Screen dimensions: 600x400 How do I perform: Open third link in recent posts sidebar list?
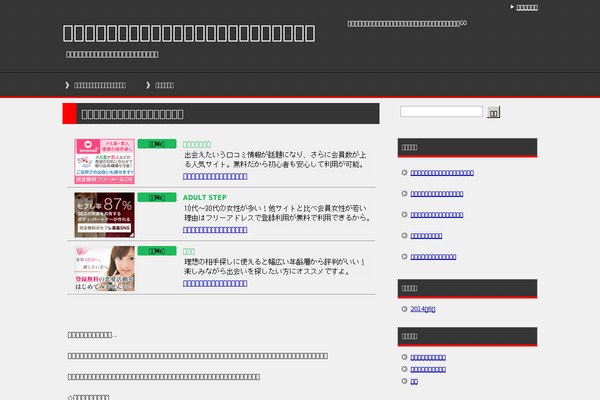(437, 215)
